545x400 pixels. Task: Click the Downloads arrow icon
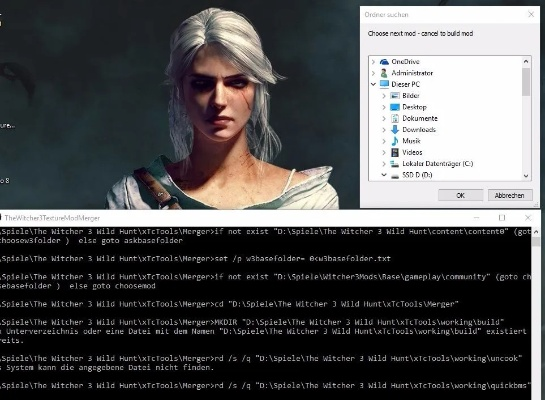[395, 130]
